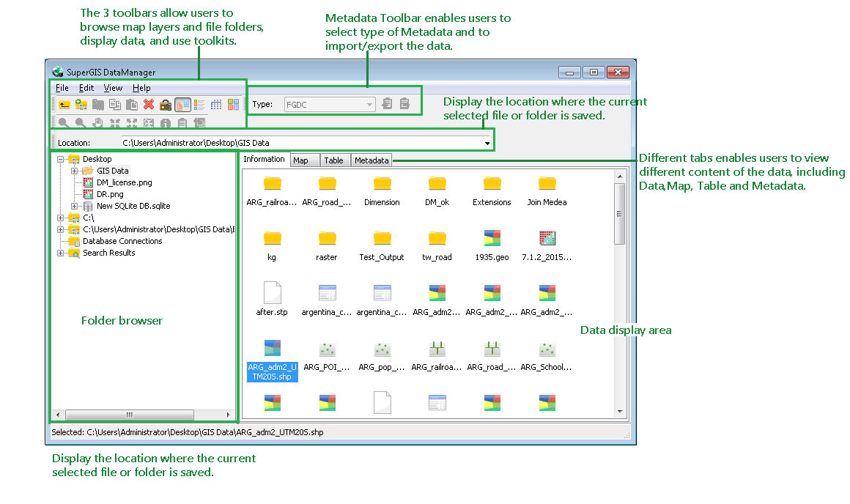
Task: Select DM_license.png in the folder tree
Action: 124,182
